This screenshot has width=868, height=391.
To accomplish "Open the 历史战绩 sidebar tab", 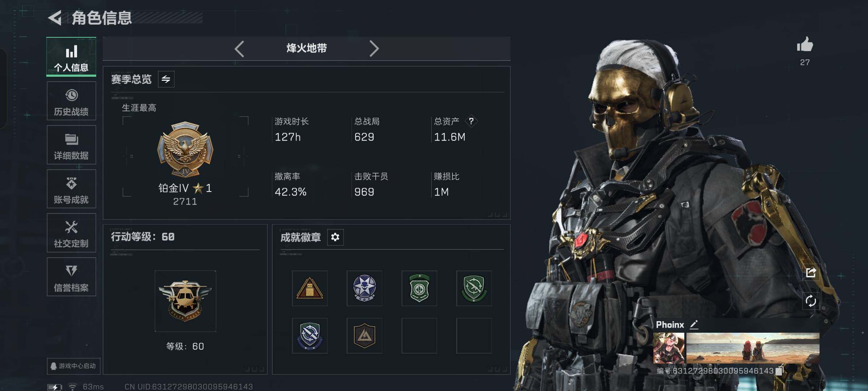I will click(71, 101).
